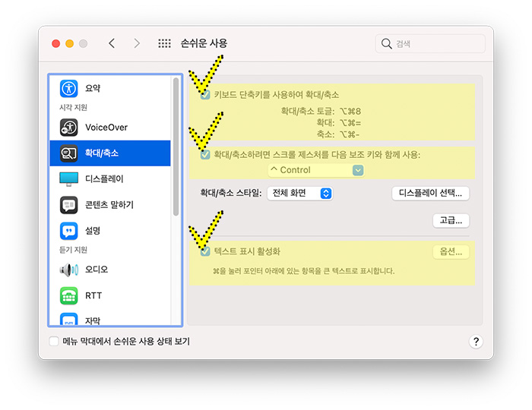This screenshot has width=532, height=410.
Task: Toggle scroll gesture 보조 키 checkbox
Action: [x=205, y=155]
